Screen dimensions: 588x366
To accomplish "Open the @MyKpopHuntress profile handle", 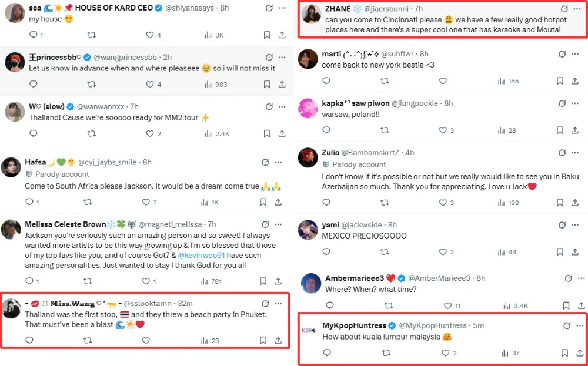I will click(x=432, y=325).
